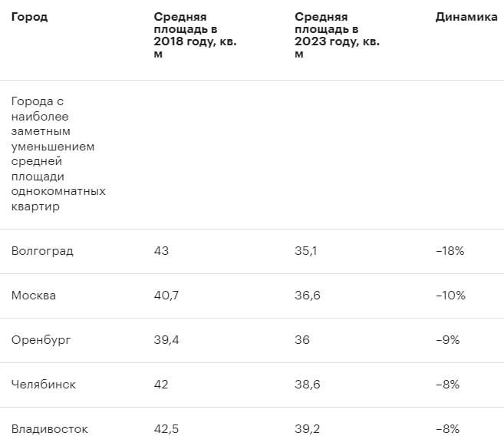Select Волгоград's 2018 value 43
Image resolution: width=504 pixels, height=446 pixels.
click(161, 251)
